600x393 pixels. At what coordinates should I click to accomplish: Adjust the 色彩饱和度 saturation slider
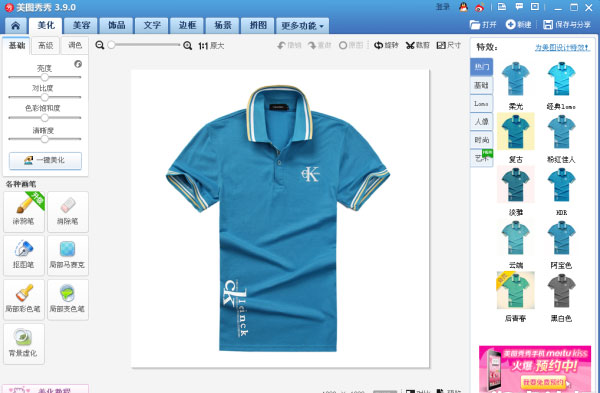pos(44,117)
